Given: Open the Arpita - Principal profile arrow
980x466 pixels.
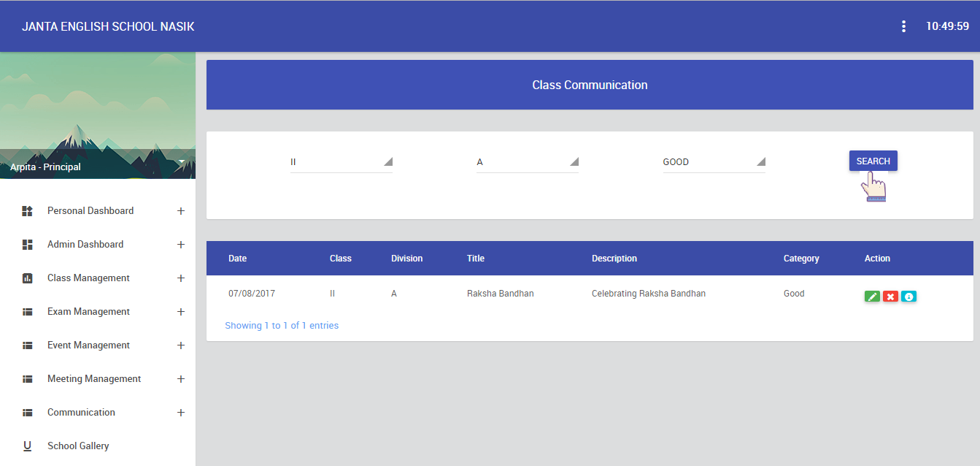Looking at the screenshot, I should 182,161.
